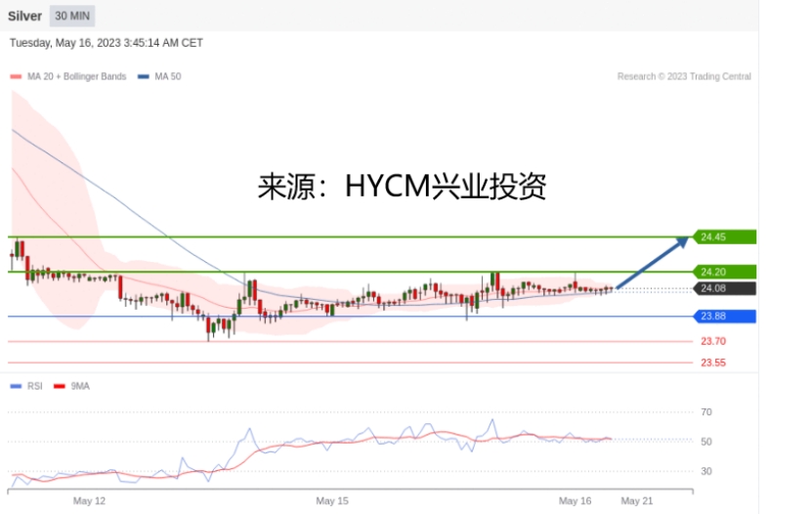The height and width of the screenshot is (514, 812).
Task: Click the blue 23.88 pivot price label
Action: coord(724,316)
